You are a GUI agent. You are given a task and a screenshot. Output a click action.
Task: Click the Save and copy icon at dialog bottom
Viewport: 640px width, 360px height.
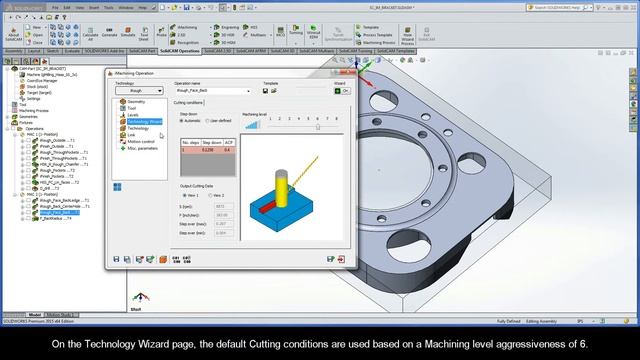(127, 259)
